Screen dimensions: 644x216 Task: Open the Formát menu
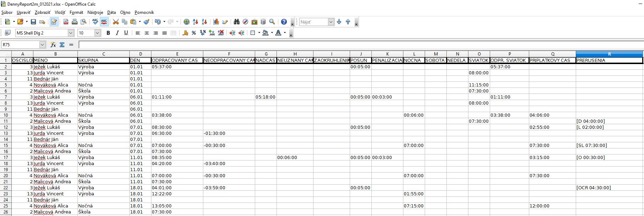(76, 12)
